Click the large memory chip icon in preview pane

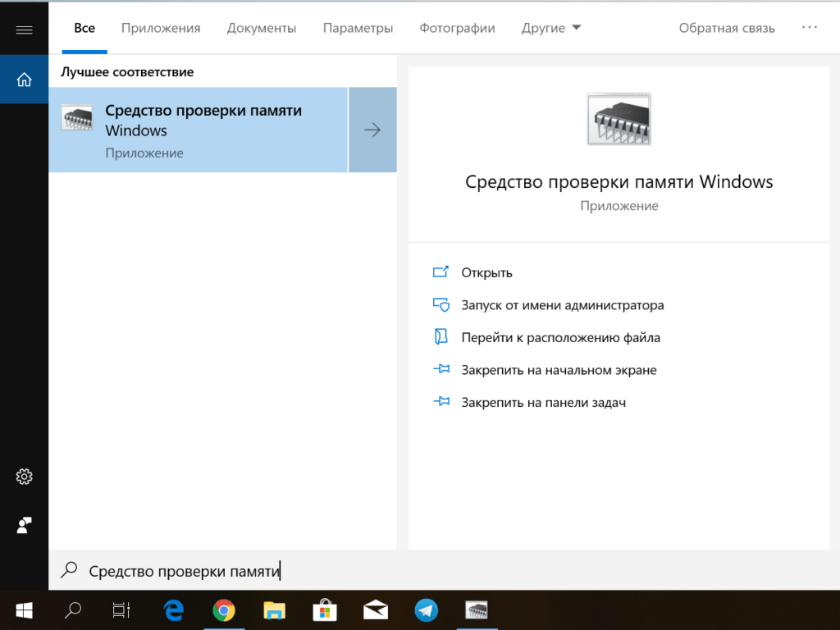619,119
